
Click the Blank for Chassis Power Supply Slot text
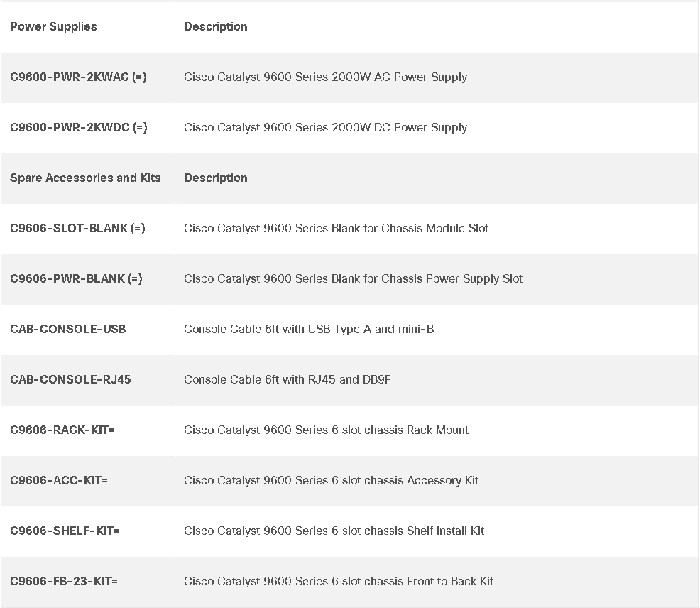pyautogui.click(x=353, y=278)
